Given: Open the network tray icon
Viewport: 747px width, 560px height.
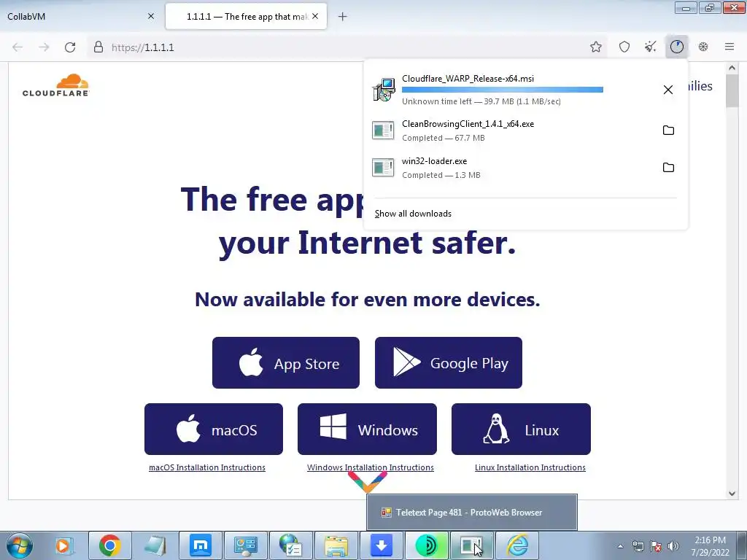Looking at the screenshot, I should (x=638, y=546).
